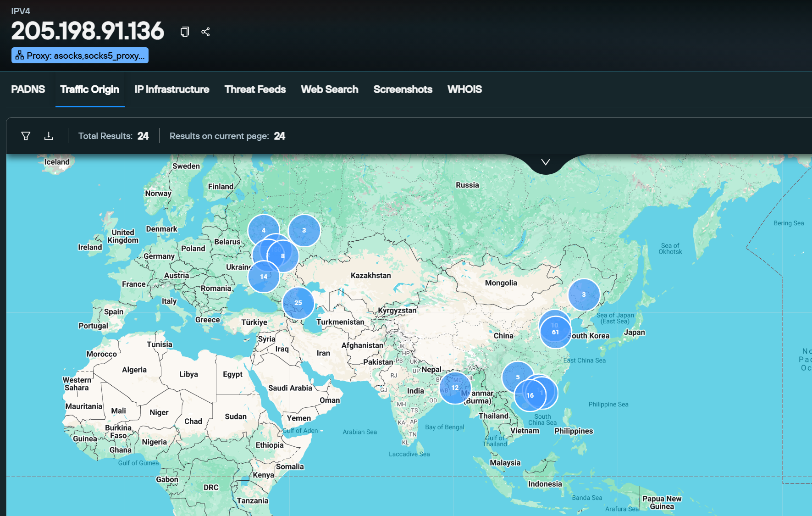Click the cluster showing 3 in northeast China
Image resolution: width=812 pixels, height=516 pixels.
point(584,295)
